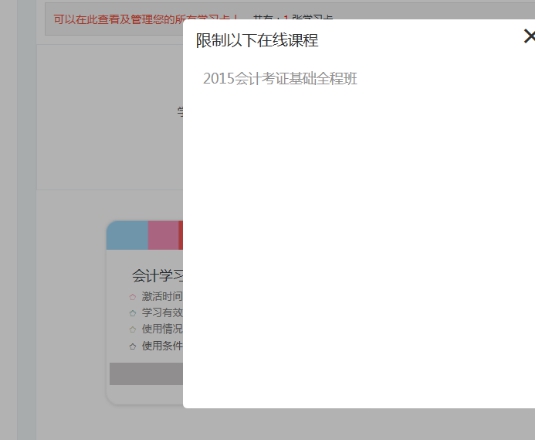
Task: Close the 限制以下在线课程 popup
Action: (529, 36)
